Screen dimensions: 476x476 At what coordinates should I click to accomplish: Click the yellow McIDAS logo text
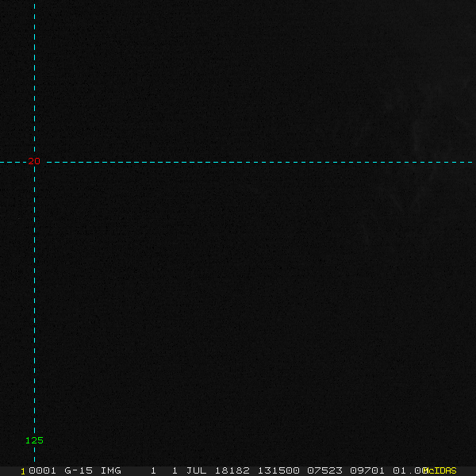441,470
